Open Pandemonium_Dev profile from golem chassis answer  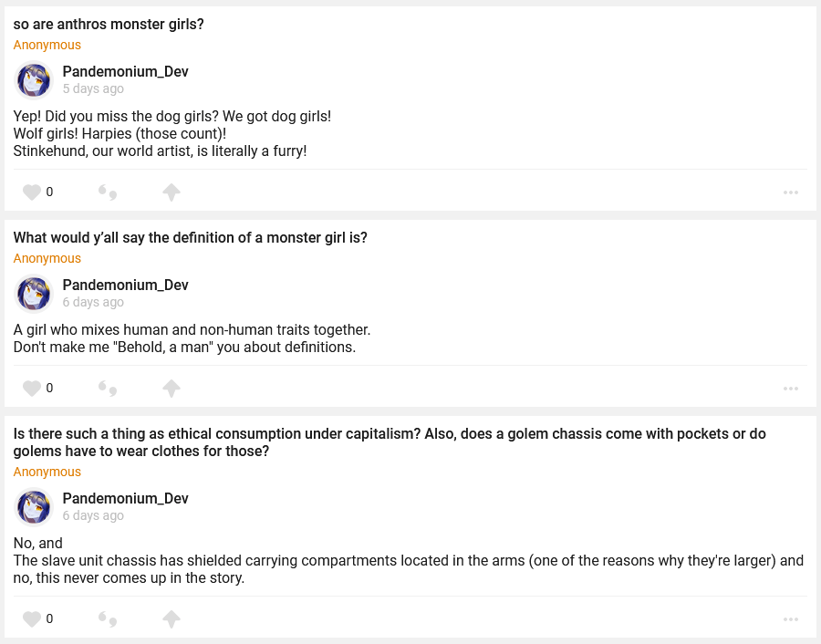pyautogui.click(x=125, y=499)
